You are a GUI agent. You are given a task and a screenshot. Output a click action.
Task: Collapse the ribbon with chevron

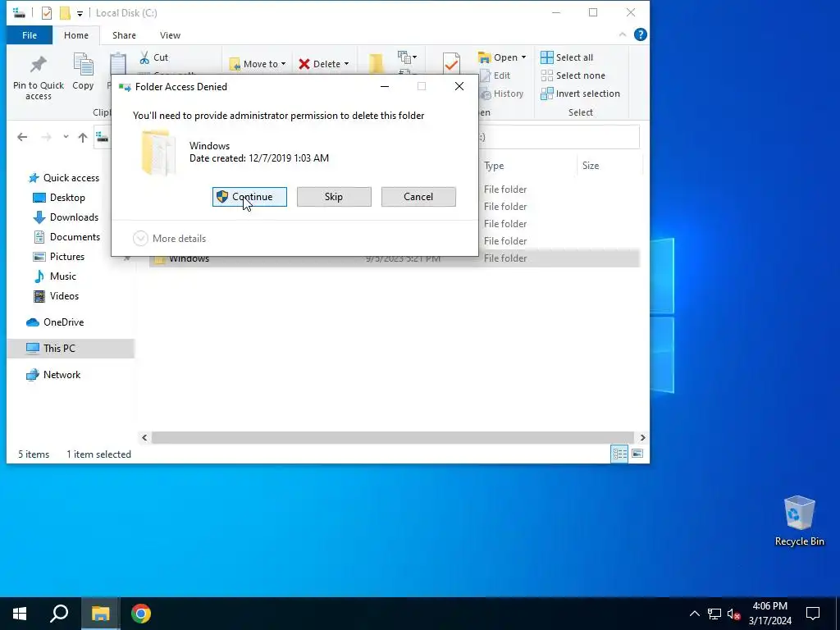pos(623,34)
